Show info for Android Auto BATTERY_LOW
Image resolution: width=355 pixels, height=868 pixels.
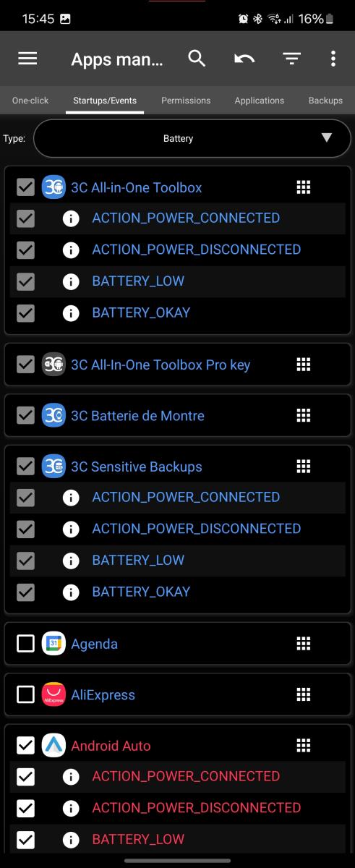point(71,839)
